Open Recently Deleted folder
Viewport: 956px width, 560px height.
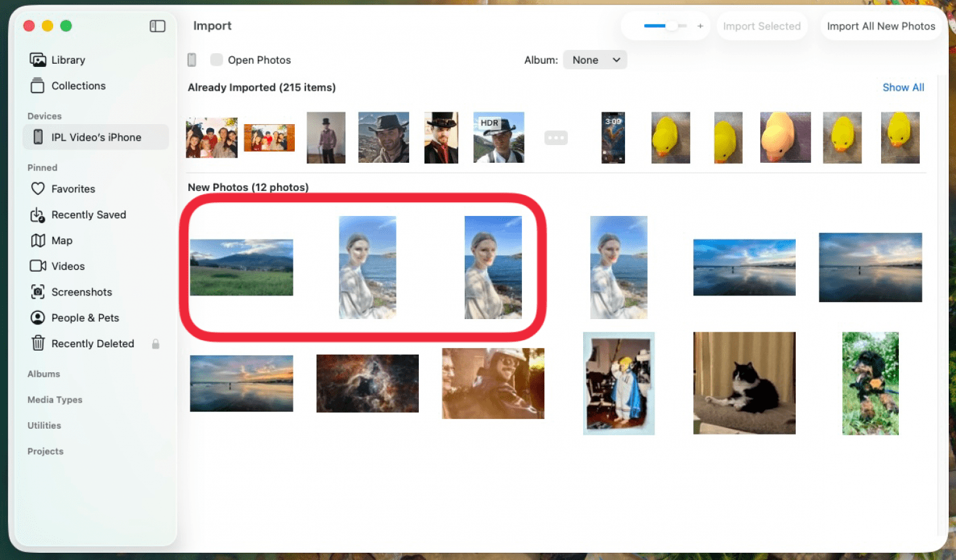pos(93,343)
